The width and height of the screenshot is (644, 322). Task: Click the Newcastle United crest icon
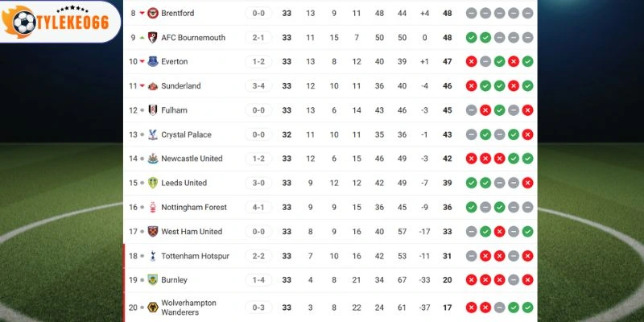pos(153,159)
